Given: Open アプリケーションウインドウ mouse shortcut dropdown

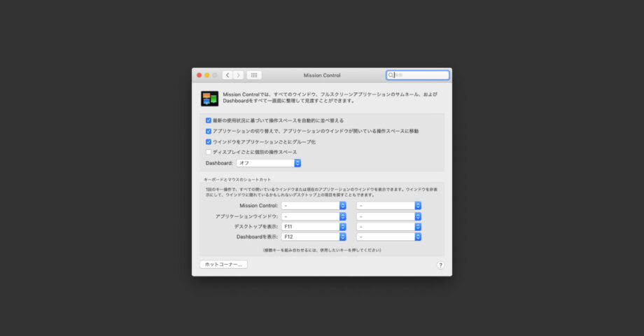Looking at the screenshot, I should pyautogui.click(x=389, y=216).
